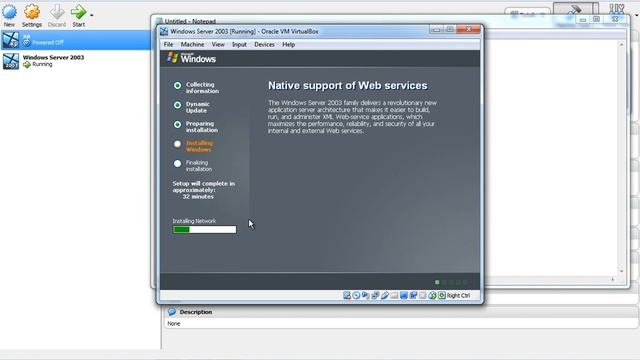Click the Dynamic Update step bullet
This screenshot has height=360, width=640.
(177, 105)
